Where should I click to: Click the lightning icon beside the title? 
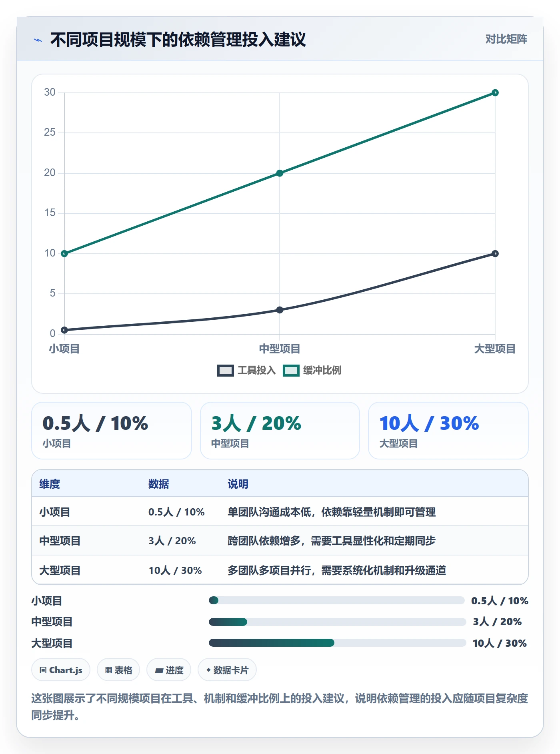point(38,40)
